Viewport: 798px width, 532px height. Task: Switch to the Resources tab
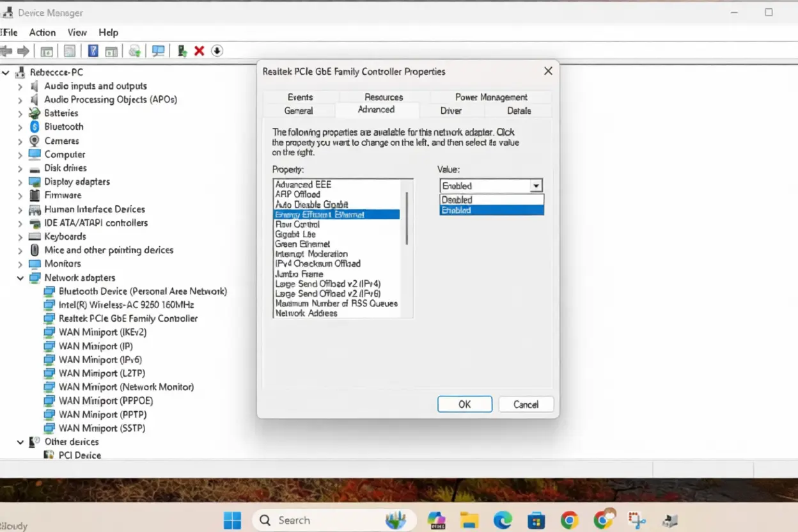point(384,97)
